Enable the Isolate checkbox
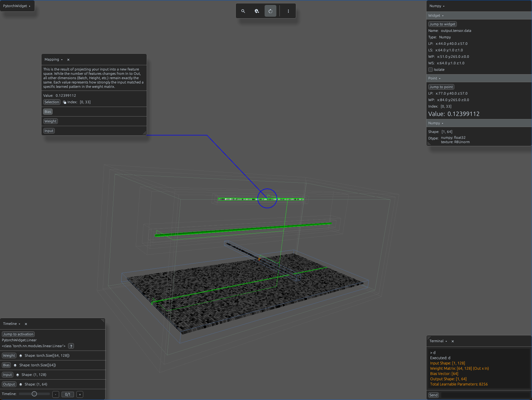This screenshot has height=400, width=532. (430, 70)
